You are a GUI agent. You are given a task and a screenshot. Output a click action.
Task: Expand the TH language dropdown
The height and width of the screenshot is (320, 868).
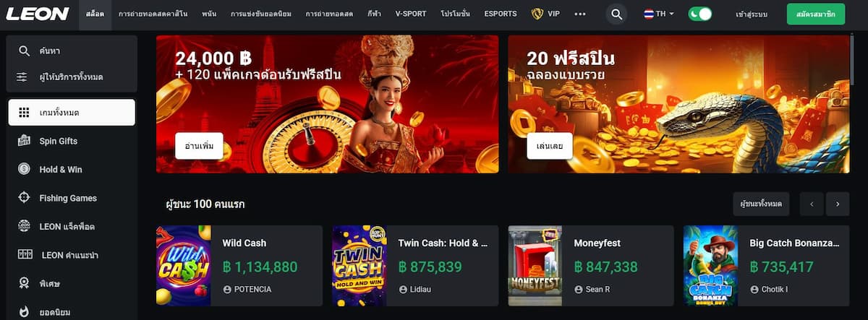658,14
